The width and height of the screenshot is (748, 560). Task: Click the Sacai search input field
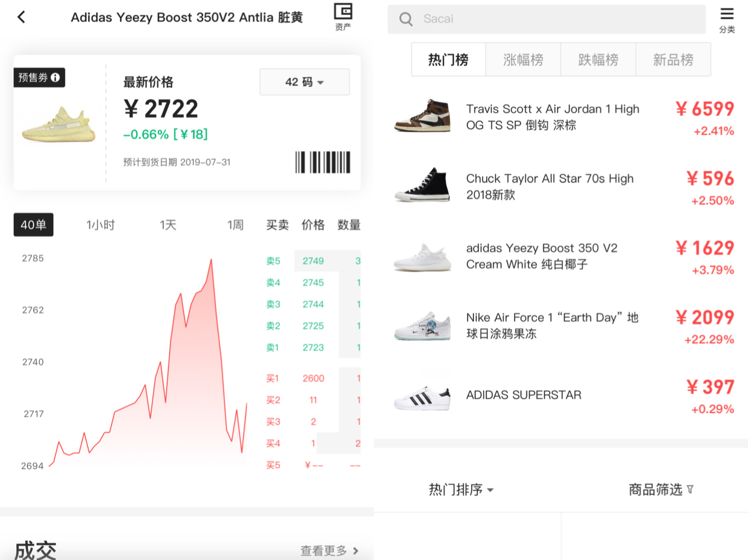click(x=547, y=19)
